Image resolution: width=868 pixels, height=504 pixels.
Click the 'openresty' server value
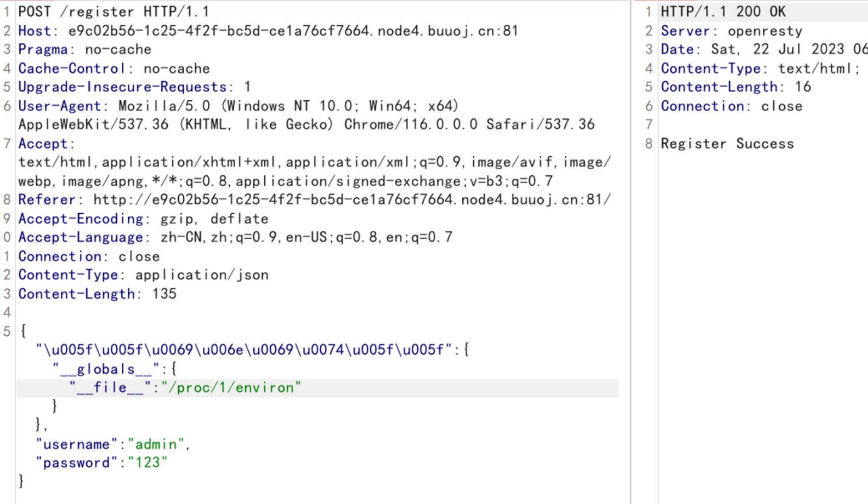(x=765, y=31)
